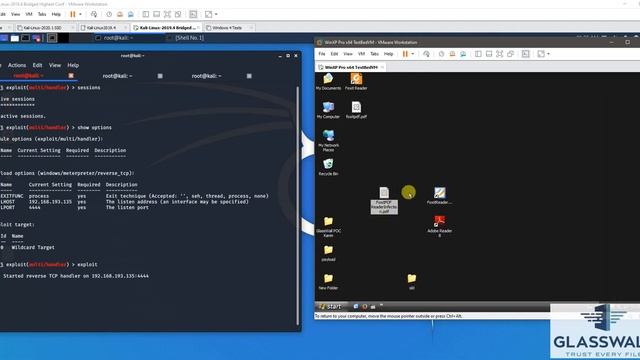640x360 pixels.
Task: Open My Documents on WinXP desktop
Action: click(328, 82)
